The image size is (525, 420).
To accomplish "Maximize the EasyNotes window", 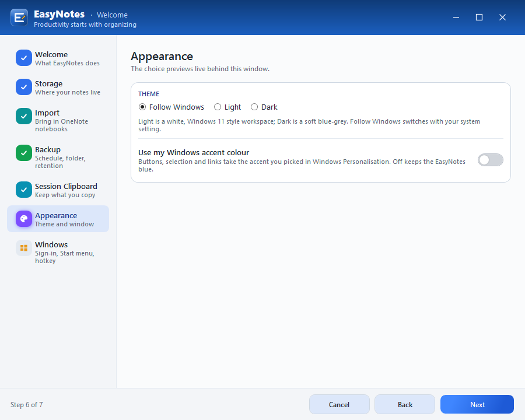I will coord(479,17).
